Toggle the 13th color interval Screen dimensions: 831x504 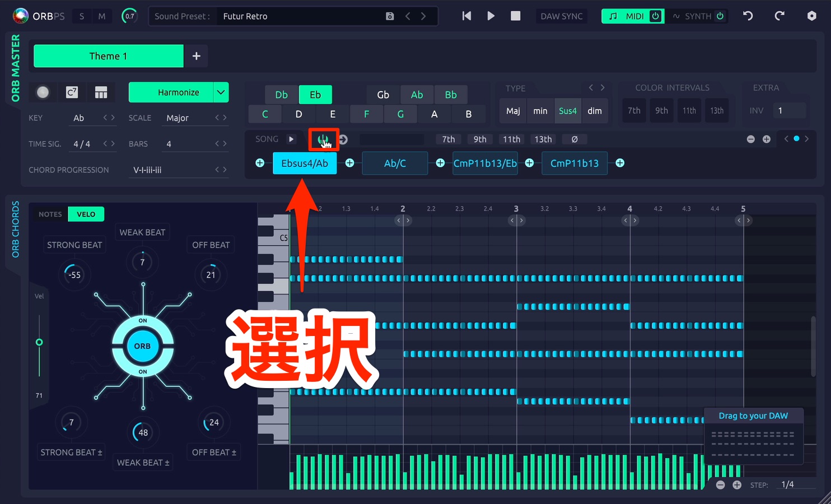(717, 110)
